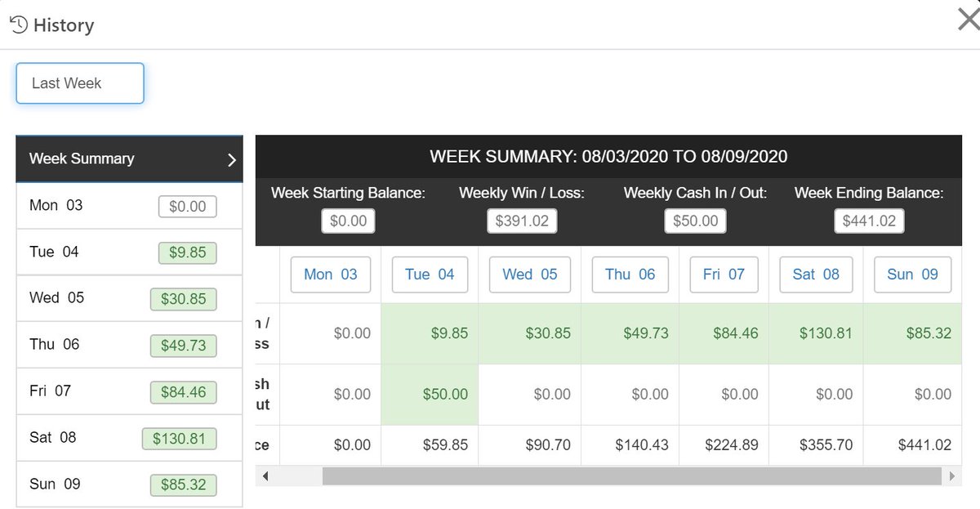This screenshot has width=980, height=509.
Task: Click the Weekly Cash In / Out $50.00 value
Action: 696,221
